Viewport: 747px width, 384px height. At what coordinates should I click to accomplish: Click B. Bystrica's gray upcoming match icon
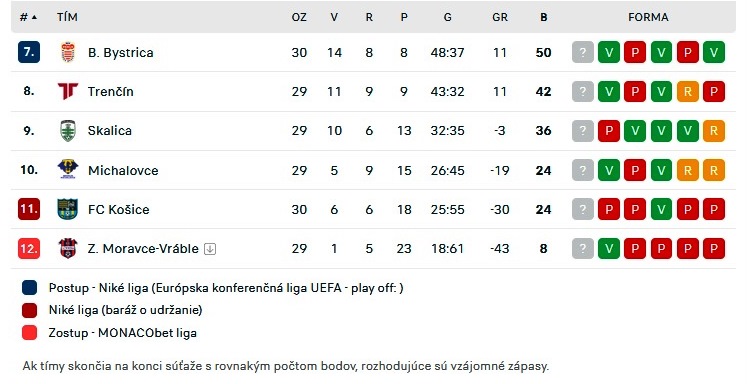click(x=583, y=52)
